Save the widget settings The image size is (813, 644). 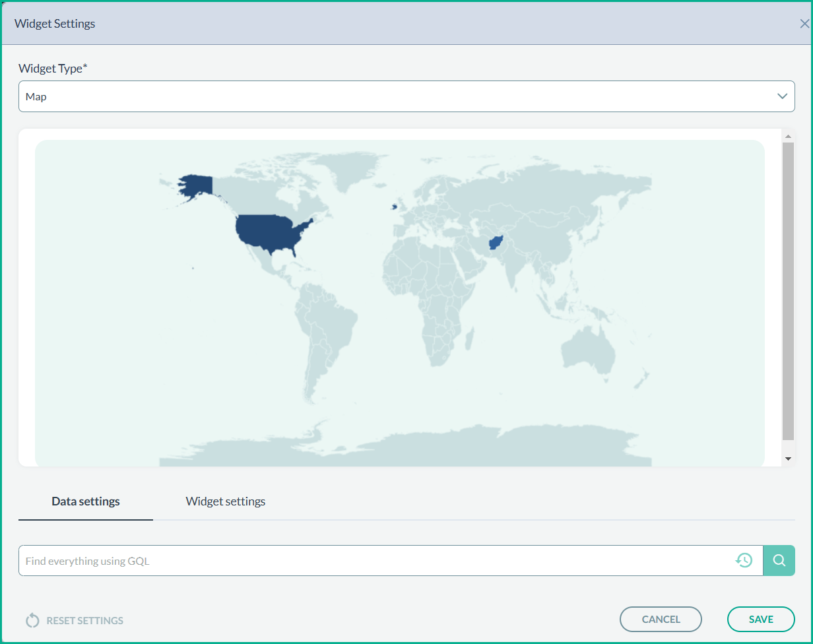[761, 619]
